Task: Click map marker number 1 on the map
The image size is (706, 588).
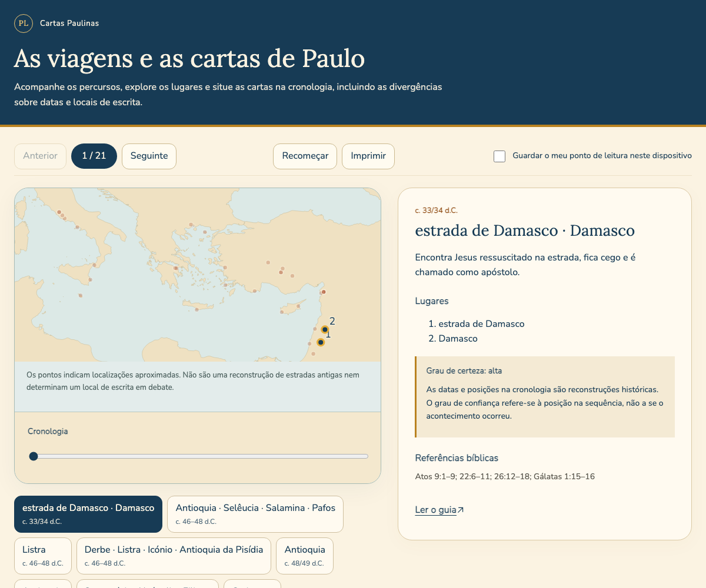Action: [321, 342]
